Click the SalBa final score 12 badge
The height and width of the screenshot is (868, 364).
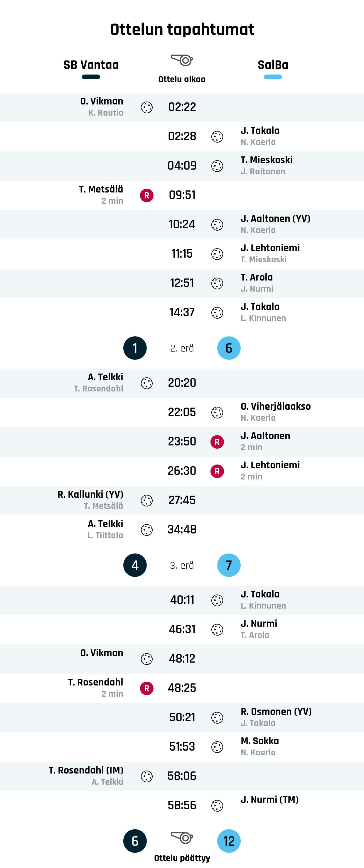(228, 841)
